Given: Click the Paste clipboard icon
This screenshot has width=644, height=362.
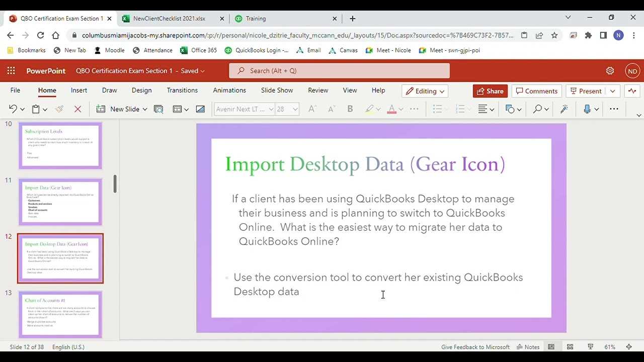Looking at the screenshot, I should [36, 109].
